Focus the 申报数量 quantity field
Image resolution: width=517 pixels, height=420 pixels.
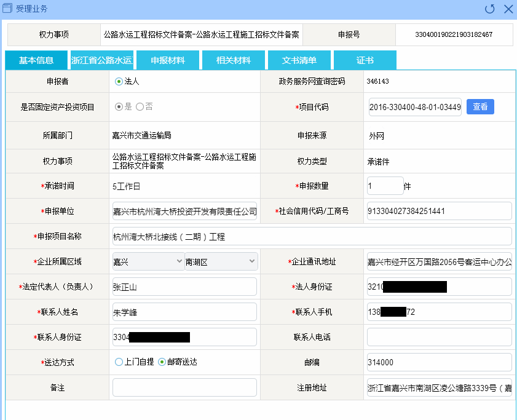coord(385,186)
